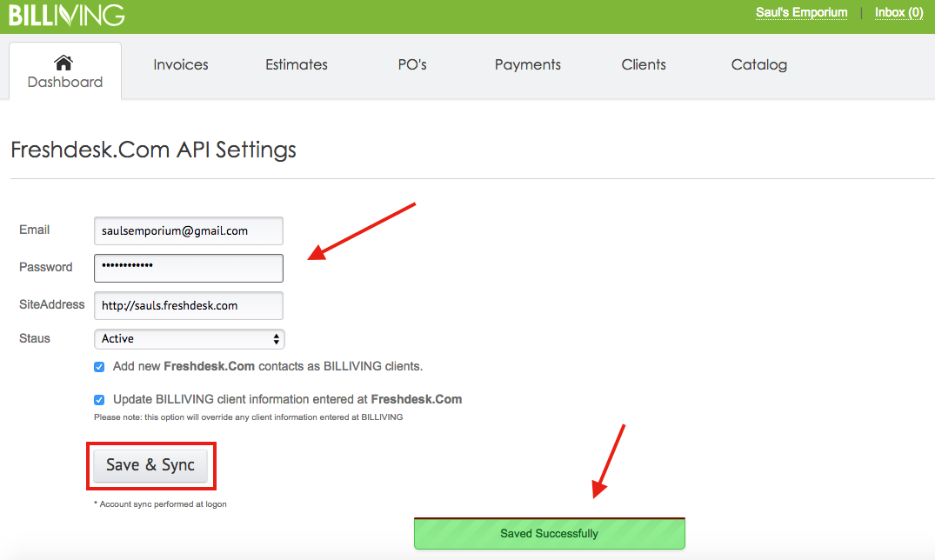Click into the Password field

click(x=189, y=268)
